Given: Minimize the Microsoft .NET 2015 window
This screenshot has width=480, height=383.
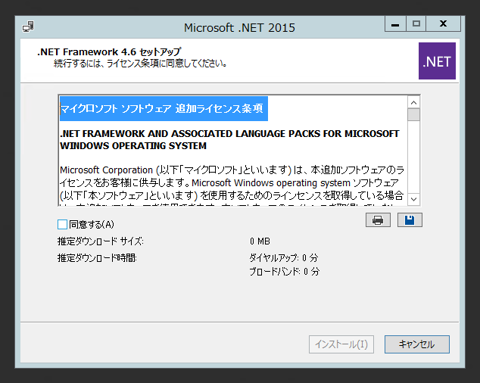Looking at the screenshot, I should (x=395, y=24).
